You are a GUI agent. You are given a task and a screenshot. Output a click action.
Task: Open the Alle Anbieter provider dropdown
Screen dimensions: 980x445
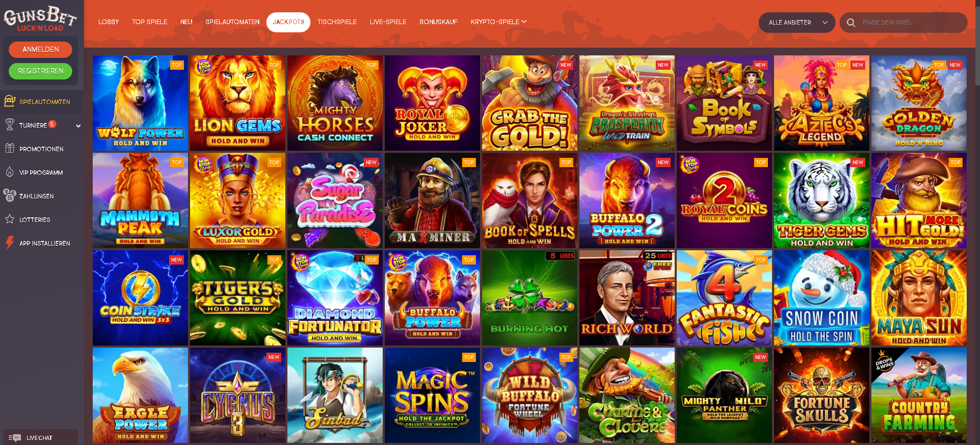click(797, 23)
